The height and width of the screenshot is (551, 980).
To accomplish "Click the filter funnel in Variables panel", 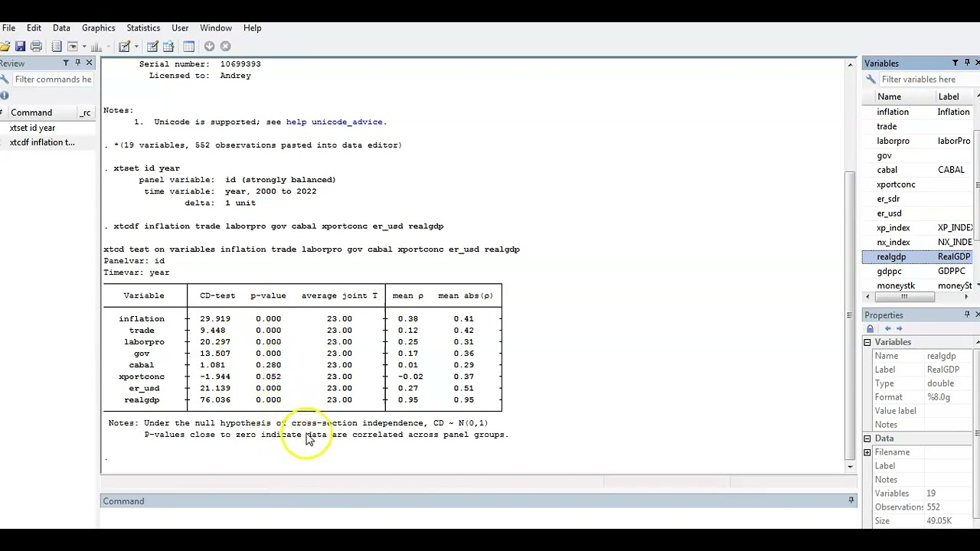I will click(x=955, y=63).
